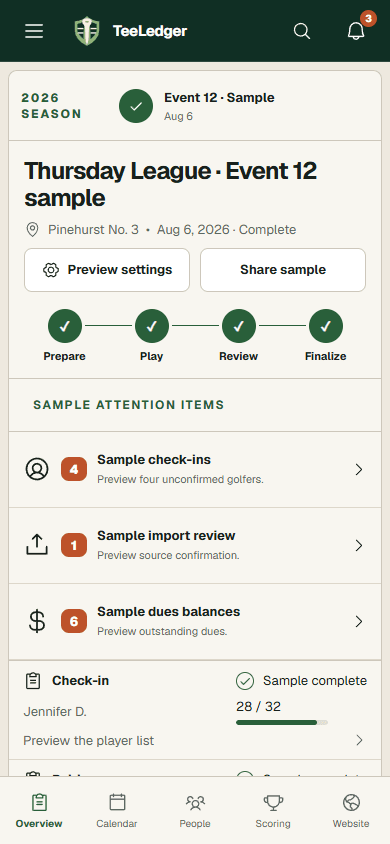The image size is (390, 844).
Task: Click the Play step checkmark
Action: click(x=152, y=326)
